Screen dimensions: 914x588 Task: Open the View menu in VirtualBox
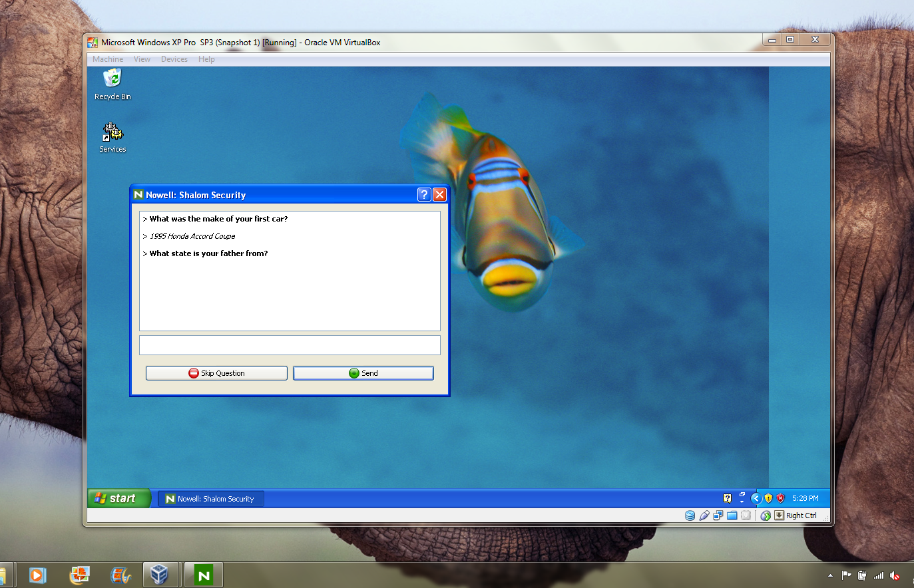tap(142, 59)
